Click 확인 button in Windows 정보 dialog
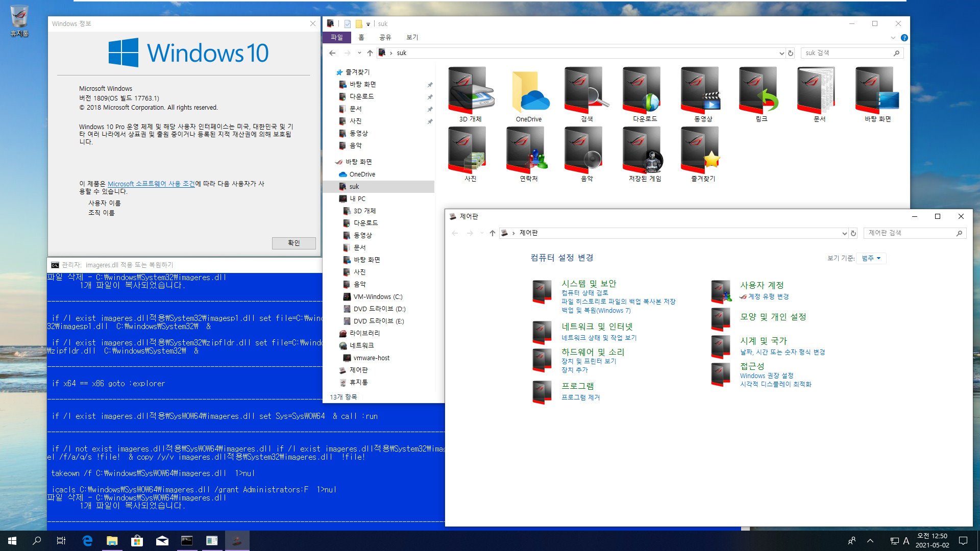Screen dimensions: 980x551 293,243
